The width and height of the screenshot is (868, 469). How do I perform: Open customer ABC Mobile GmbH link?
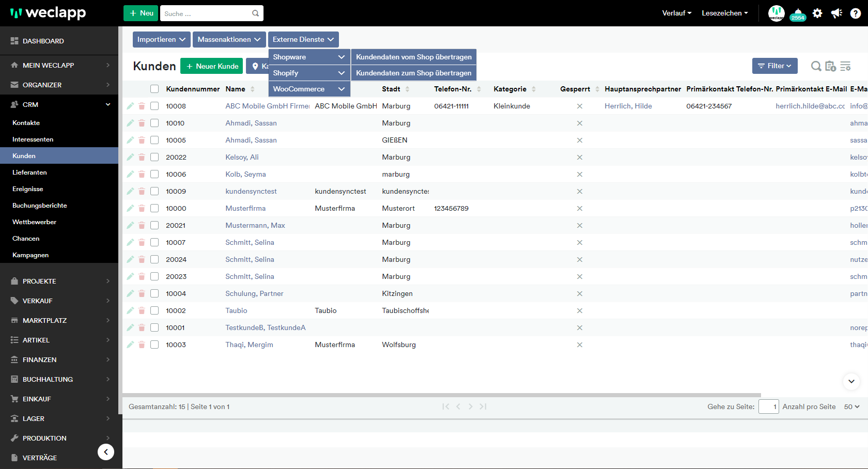[267, 106]
